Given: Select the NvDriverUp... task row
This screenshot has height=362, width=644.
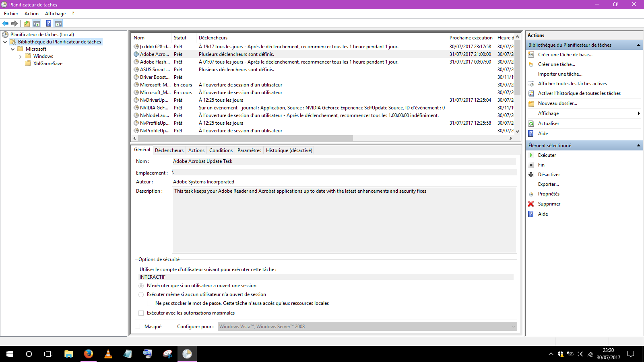Looking at the screenshot, I should 323,100.
